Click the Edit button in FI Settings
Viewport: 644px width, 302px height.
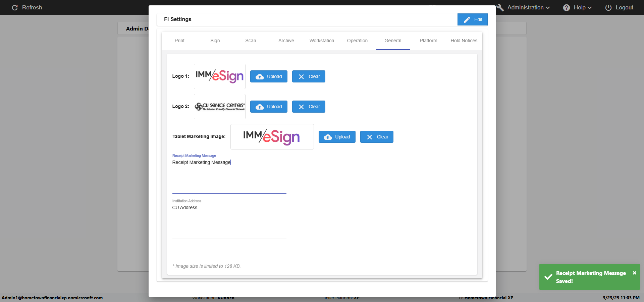click(472, 19)
